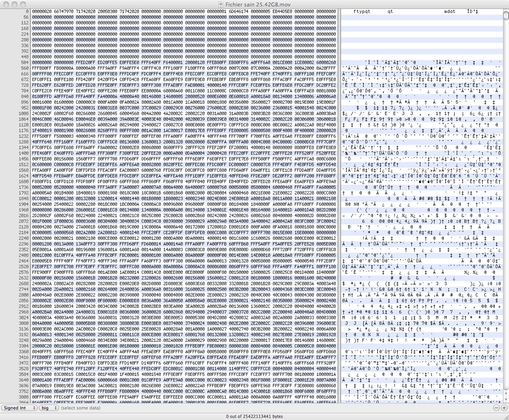Click the yellow minimize window button
509x420 pixels.
[14, 4]
